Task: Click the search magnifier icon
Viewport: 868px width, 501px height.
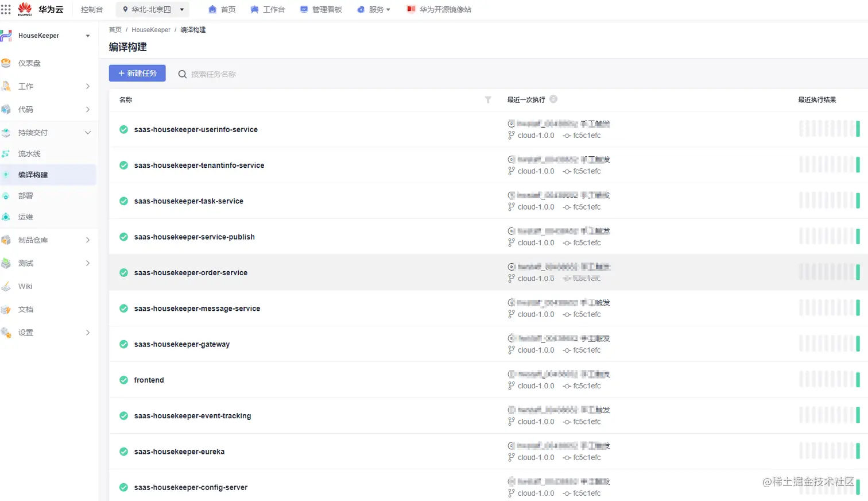Action: pyautogui.click(x=182, y=74)
